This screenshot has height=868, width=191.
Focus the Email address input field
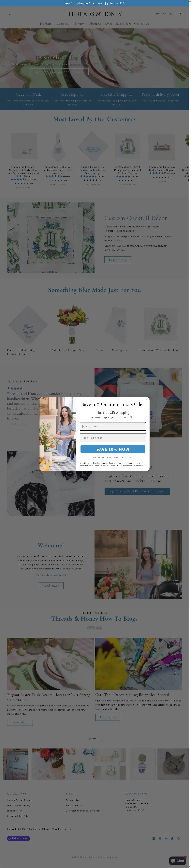[113, 438]
